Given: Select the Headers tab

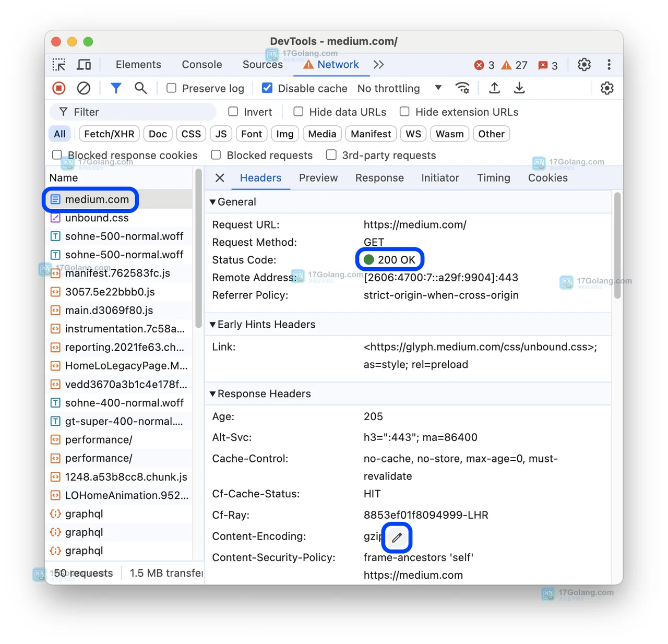Looking at the screenshot, I should point(260,178).
